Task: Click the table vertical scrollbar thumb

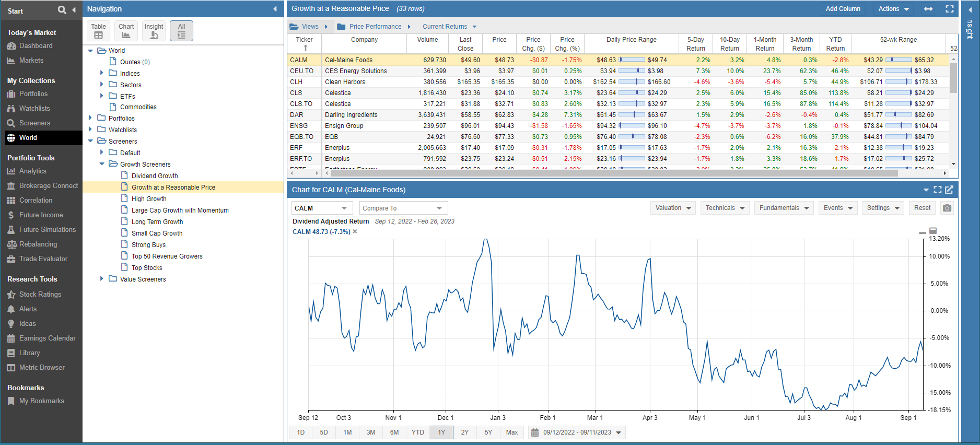Action: [x=953, y=78]
